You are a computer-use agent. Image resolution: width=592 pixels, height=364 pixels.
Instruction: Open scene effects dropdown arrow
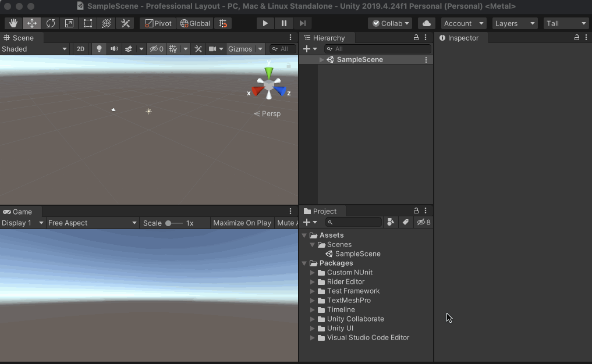point(141,49)
